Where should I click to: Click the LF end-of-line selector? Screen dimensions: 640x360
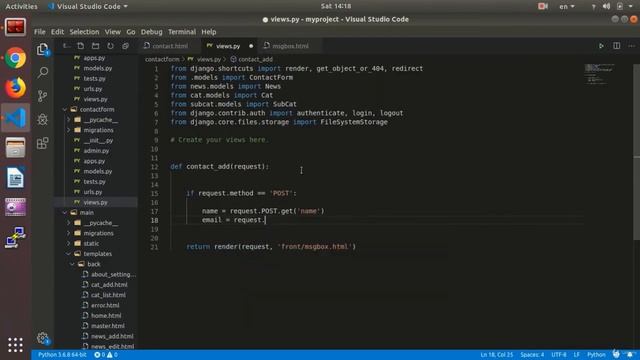coord(576,355)
